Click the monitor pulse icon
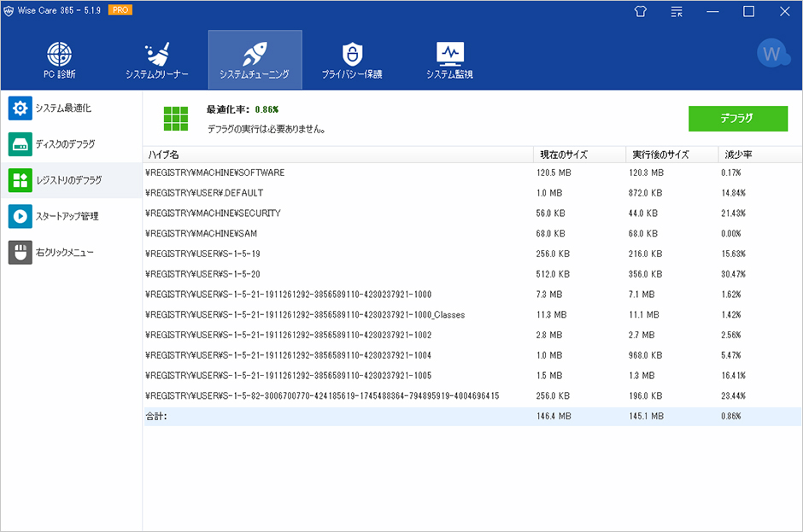 450,54
